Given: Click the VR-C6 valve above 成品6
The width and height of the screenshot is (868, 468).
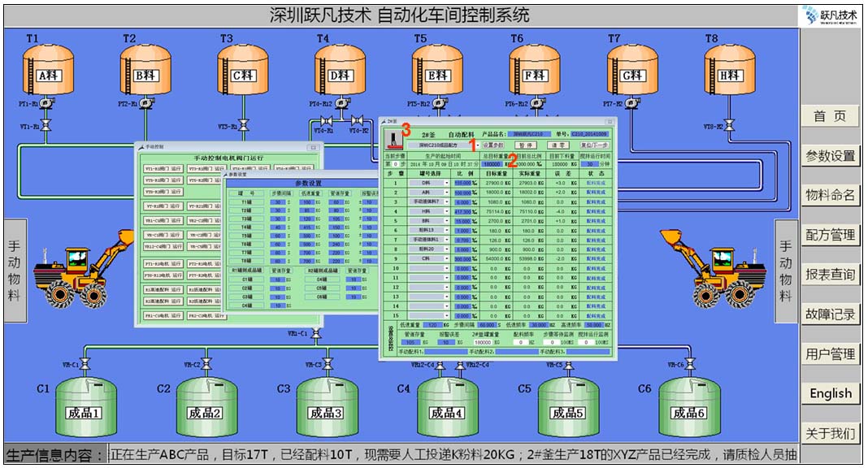Looking at the screenshot, I should (x=690, y=363).
